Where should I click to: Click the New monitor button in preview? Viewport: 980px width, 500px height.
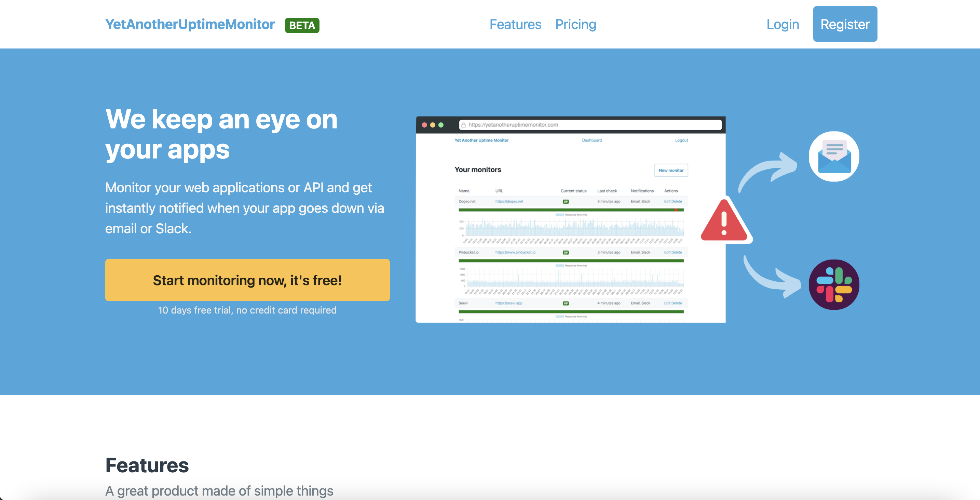click(671, 170)
